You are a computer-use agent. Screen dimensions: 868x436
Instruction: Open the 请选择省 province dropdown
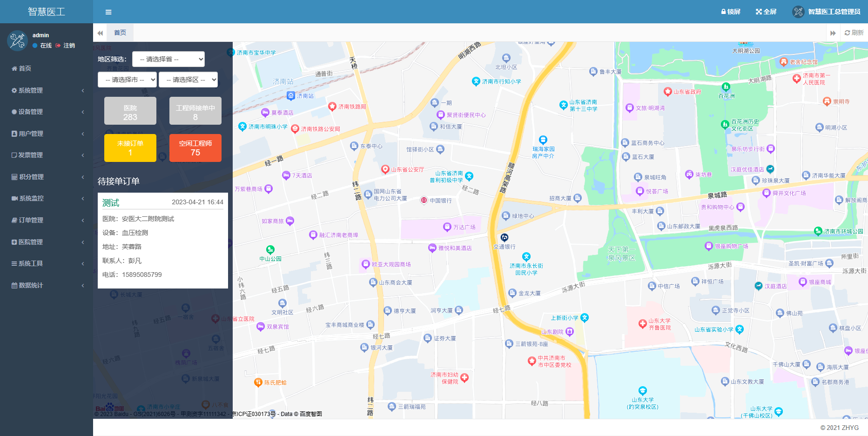168,59
